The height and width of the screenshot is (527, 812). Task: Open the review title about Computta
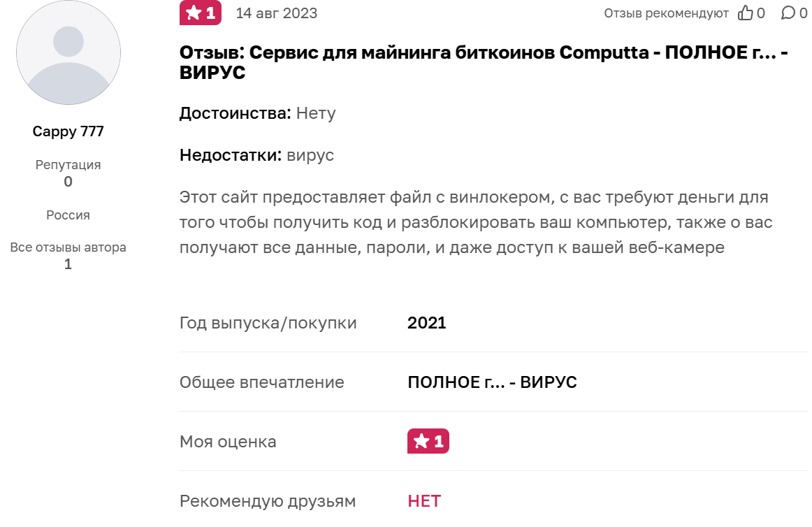pyautogui.click(x=484, y=62)
